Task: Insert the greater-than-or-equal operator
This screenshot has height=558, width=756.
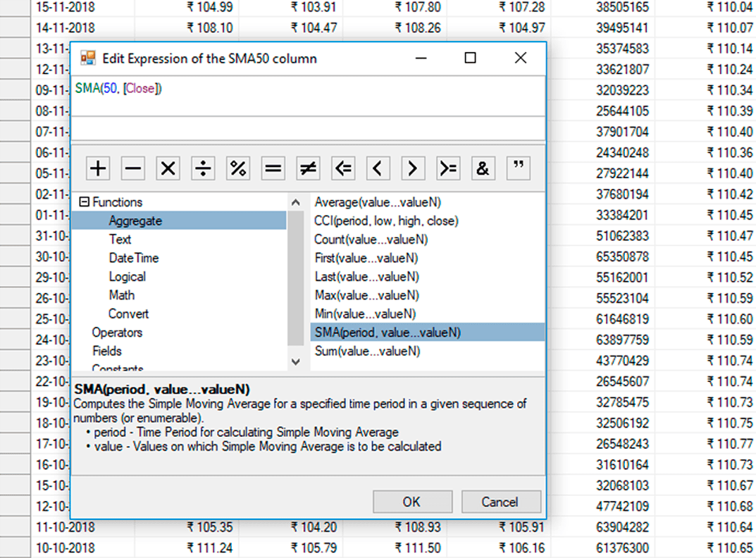Action: point(448,168)
